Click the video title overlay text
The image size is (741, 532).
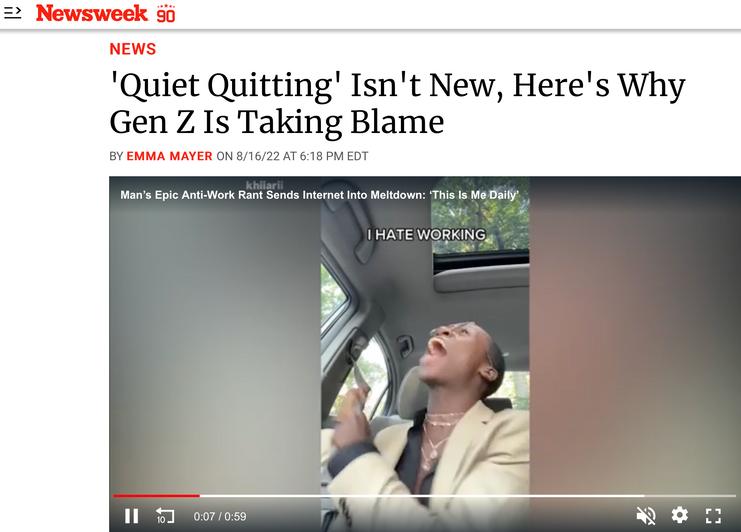coord(319,195)
